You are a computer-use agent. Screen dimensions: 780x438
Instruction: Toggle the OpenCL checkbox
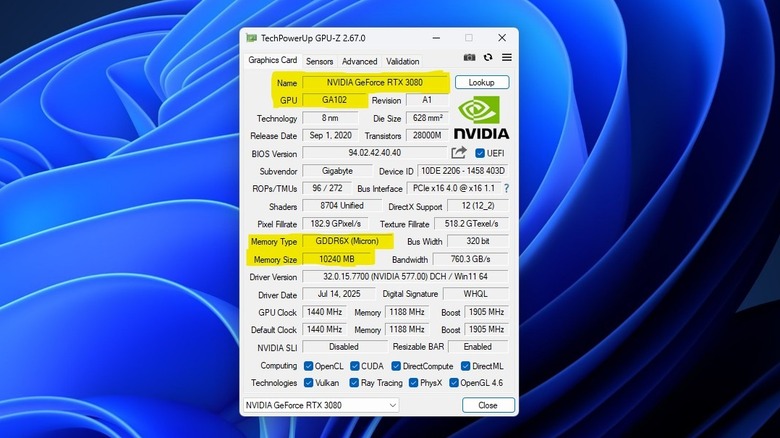point(309,366)
